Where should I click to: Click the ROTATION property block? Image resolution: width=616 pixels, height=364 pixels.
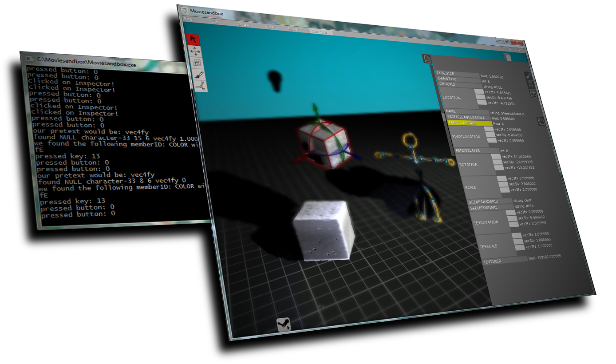pos(475,164)
